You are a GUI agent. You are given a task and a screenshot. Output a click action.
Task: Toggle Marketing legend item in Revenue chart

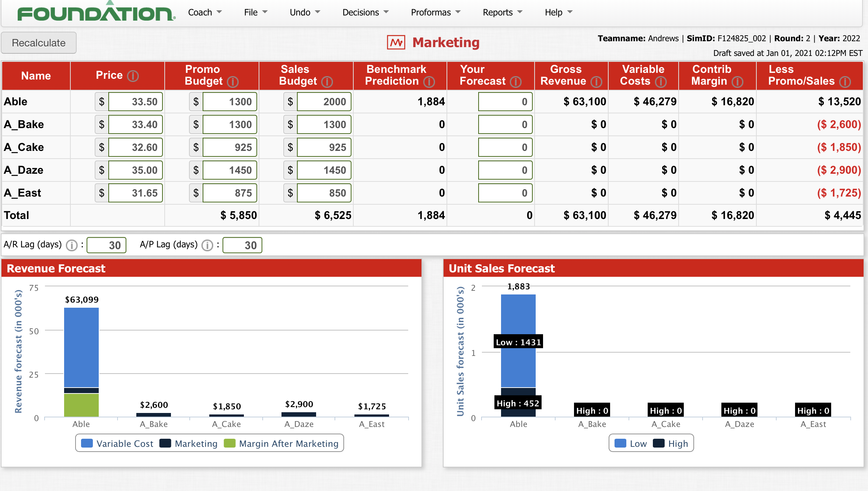189,444
